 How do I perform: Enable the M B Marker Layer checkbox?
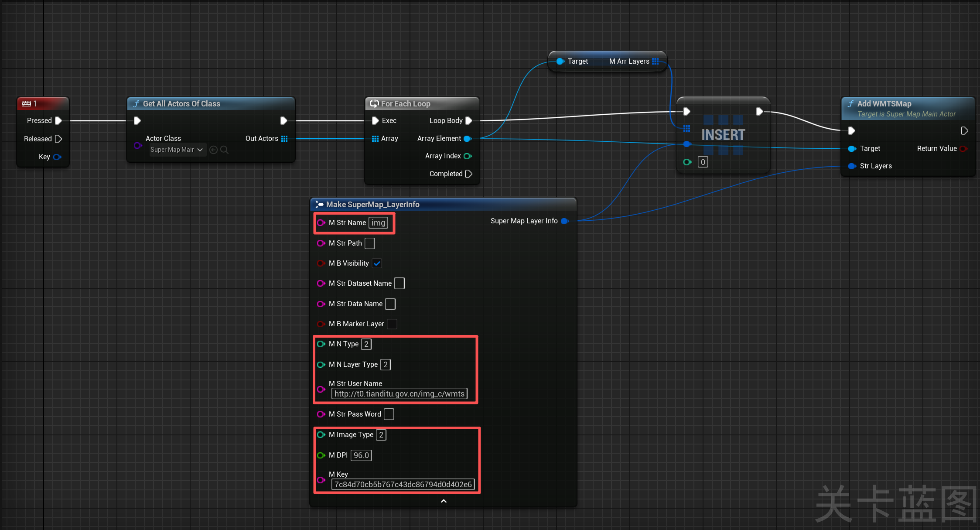392,324
